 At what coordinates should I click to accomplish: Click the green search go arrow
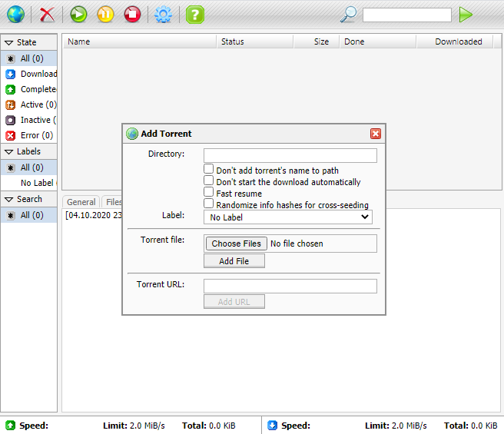[x=466, y=15]
